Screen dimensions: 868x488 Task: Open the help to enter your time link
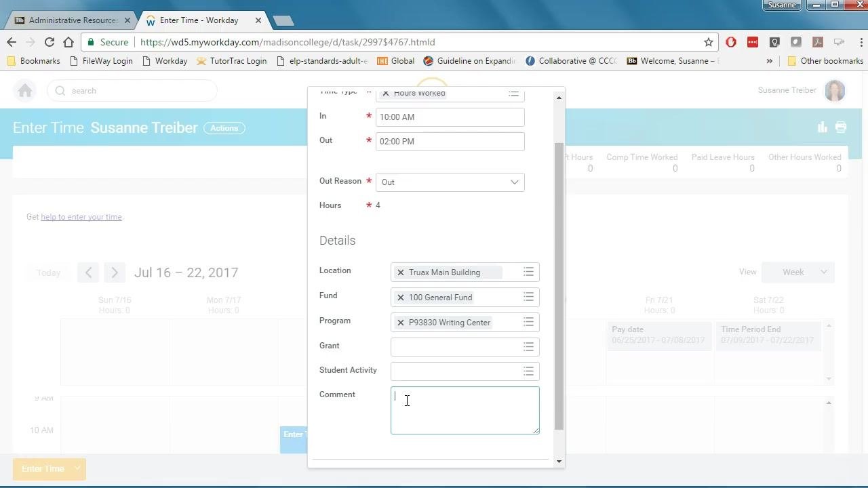pos(81,217)
